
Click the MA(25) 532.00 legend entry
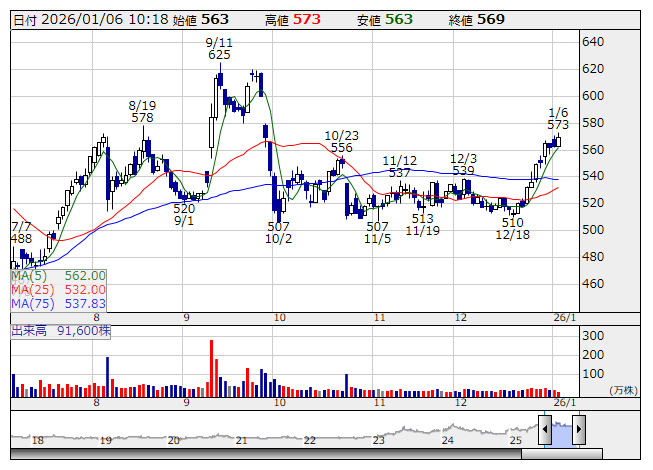pyautogui.click(x=58, y=290)
